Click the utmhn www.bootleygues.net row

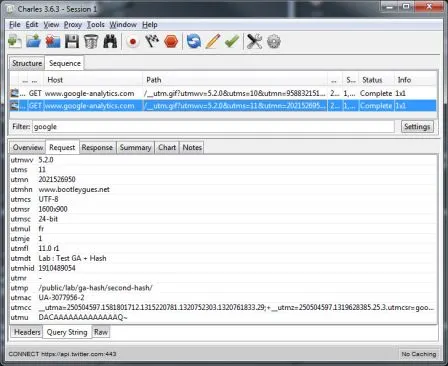tap(223, 189)
